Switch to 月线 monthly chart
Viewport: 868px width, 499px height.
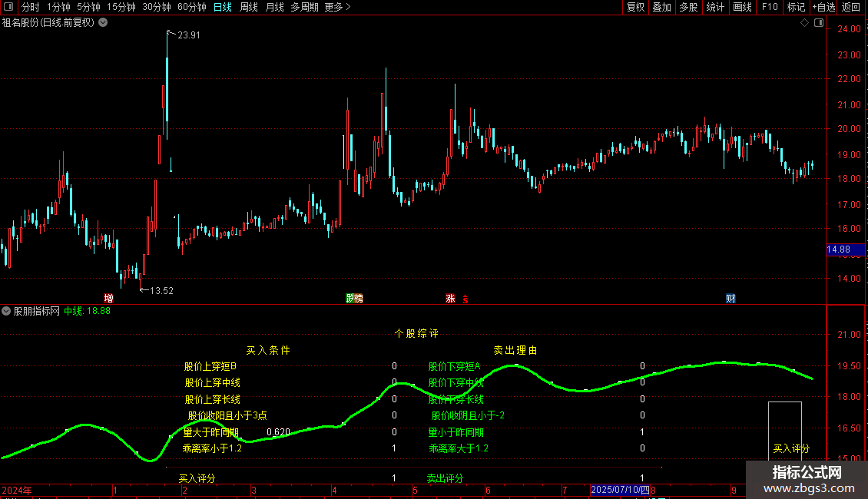pyautogui.click(x=274, y=7)
